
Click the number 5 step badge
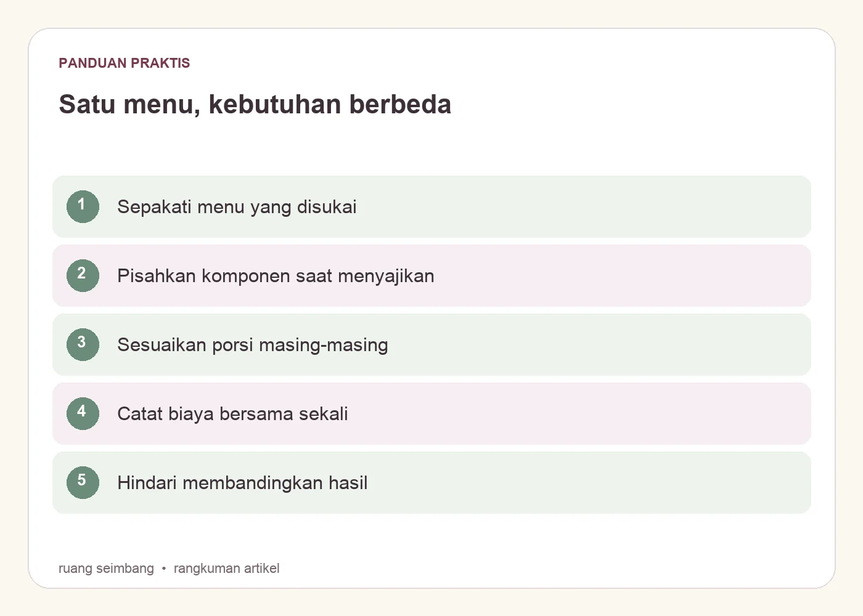(83, 482)
